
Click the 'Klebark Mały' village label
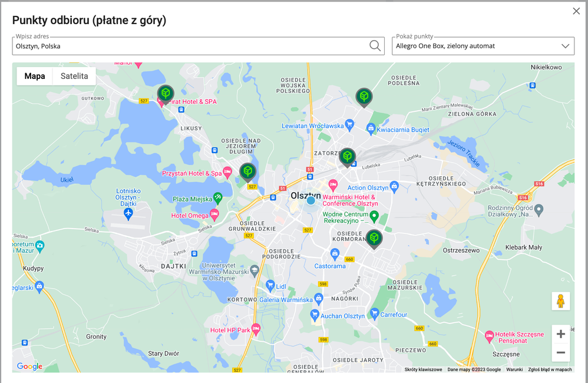click(x=524, y=247)
